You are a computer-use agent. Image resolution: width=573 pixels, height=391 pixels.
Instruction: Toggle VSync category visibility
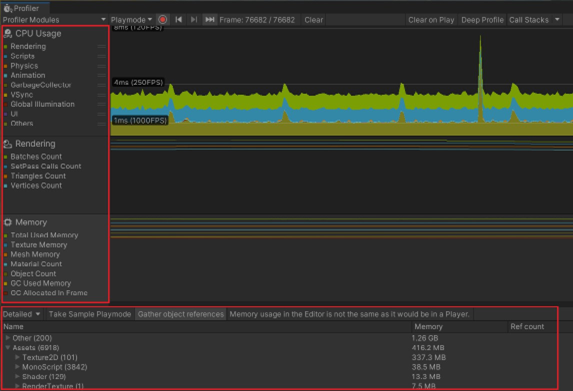pos(5,95)
